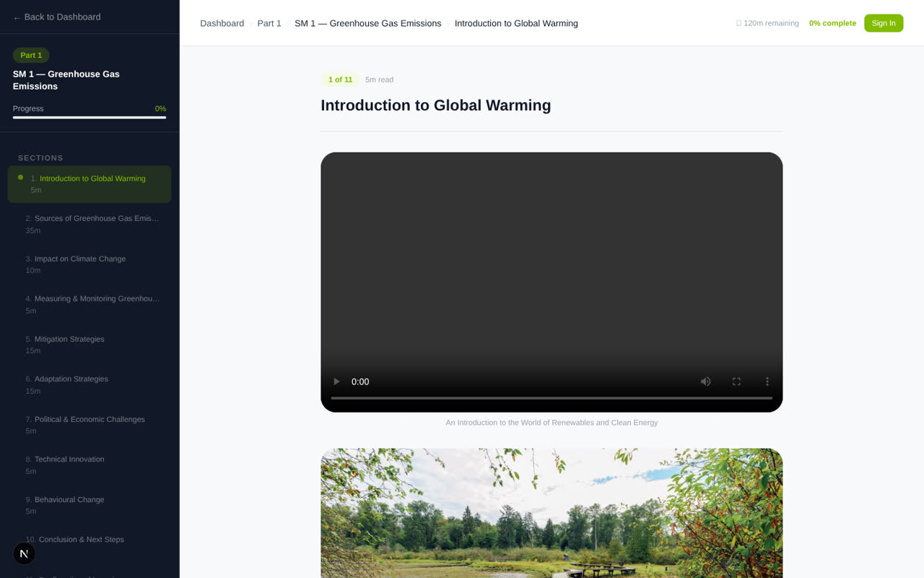Click the Part 1 badge in sidebar
This screenshot has height=578, width=924.
31,55
